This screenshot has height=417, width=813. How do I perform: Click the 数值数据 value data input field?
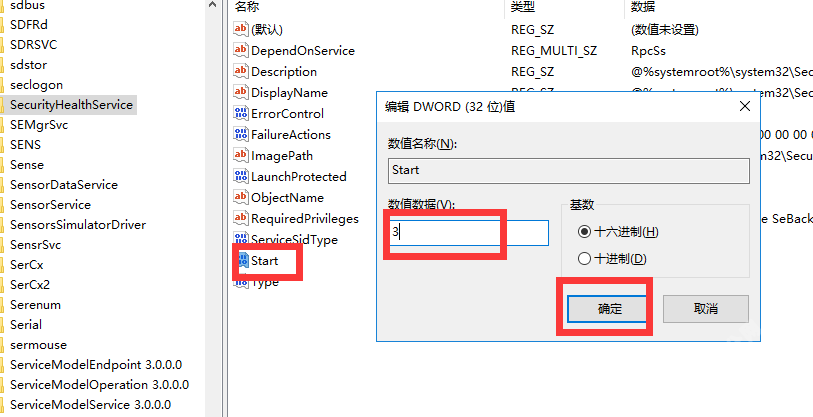pos(468,232)
